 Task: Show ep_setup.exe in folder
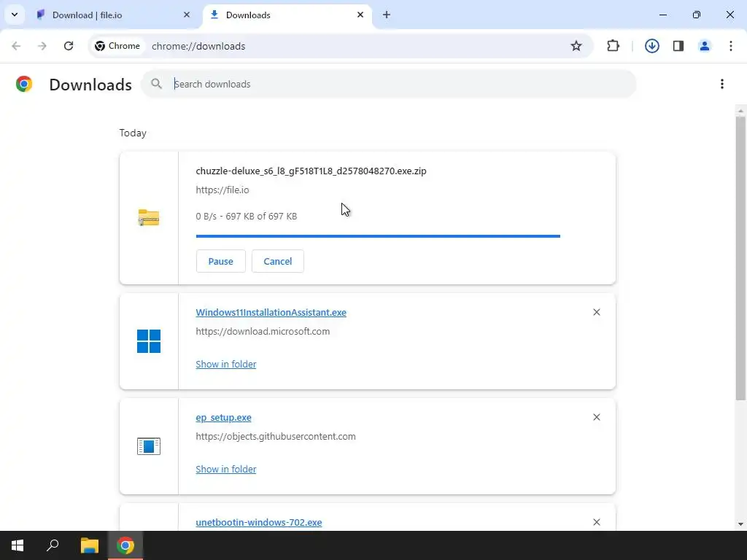tap(226, 469)
